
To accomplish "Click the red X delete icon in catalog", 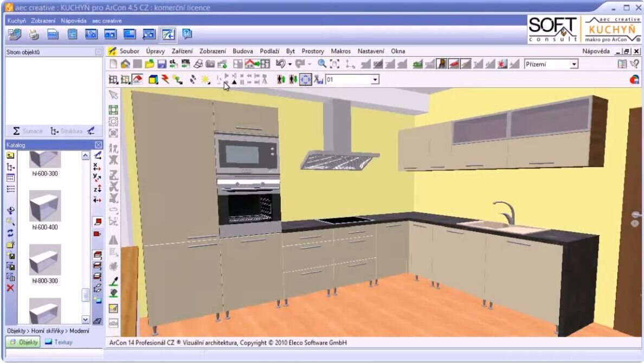I will pyautogui.click(x=10, y=288).
